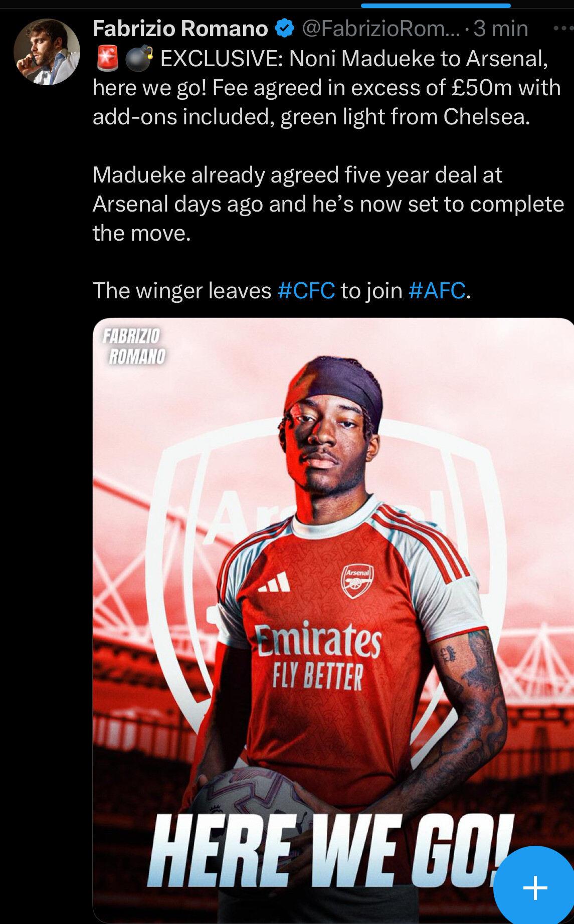574x924 pixels.
Task: Open the tweet's three-dot more menu
Action: 563,29
